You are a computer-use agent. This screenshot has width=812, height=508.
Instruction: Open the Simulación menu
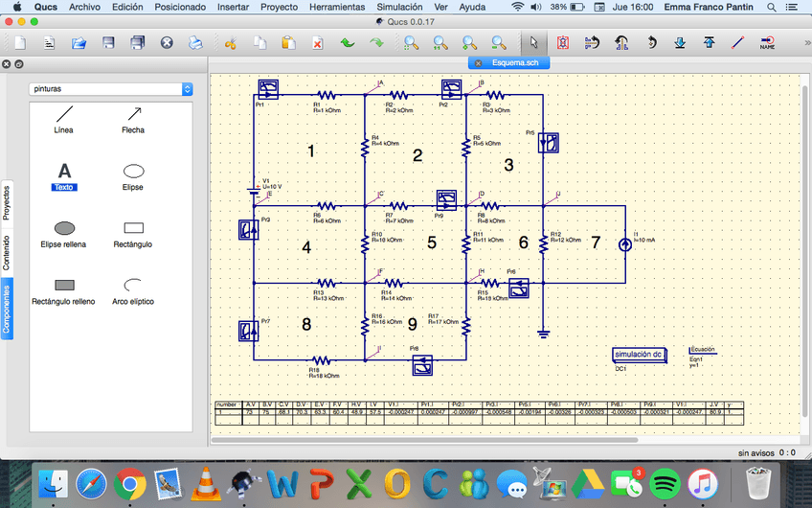(x=398, y=7)
